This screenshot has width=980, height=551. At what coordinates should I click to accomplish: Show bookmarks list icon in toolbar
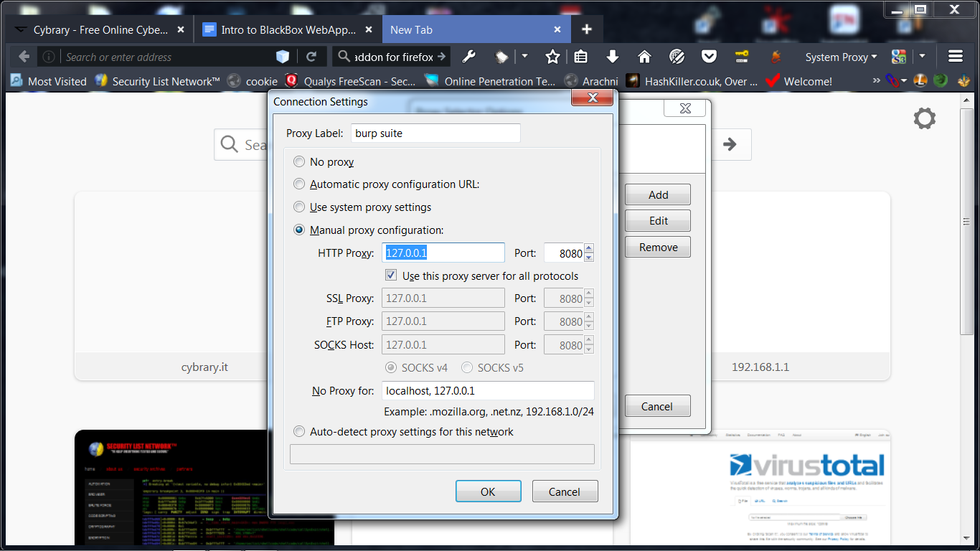pos(581,57)
